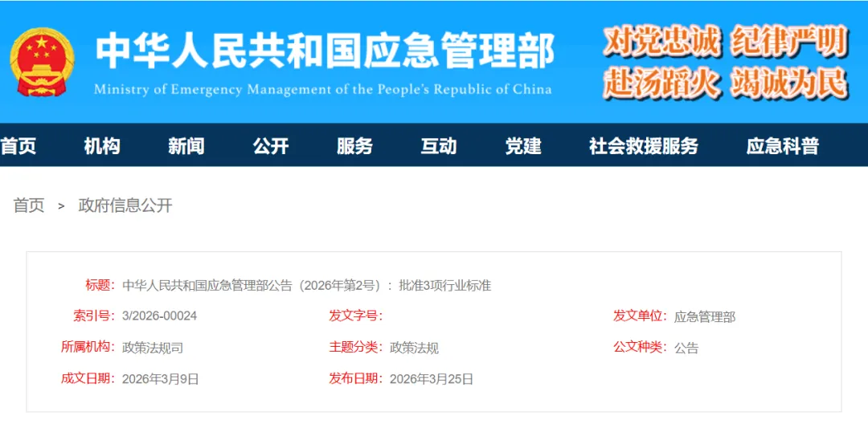
Task: Go to the 党建 section
Action: click(x=523, y=146)
